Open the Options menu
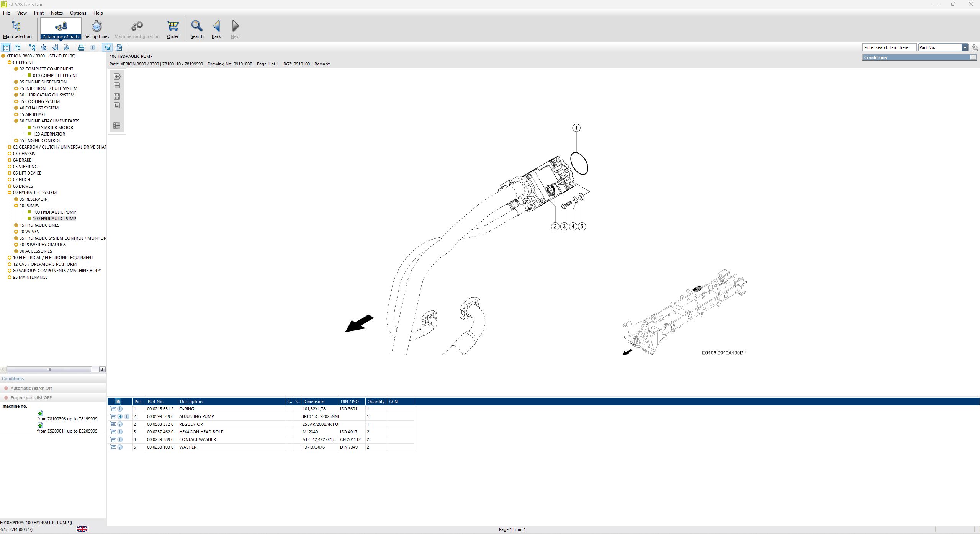This screenshot has width=980, height=534. point(78,13)
